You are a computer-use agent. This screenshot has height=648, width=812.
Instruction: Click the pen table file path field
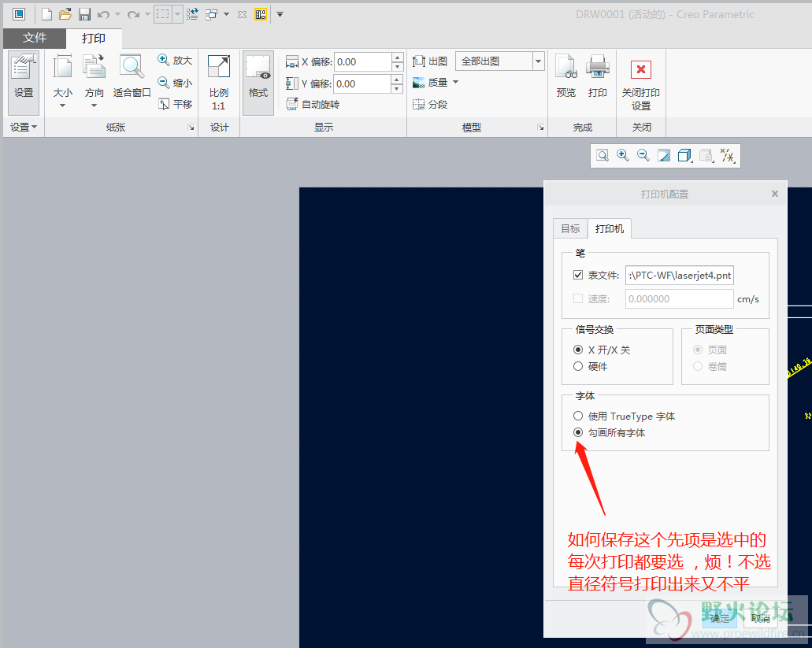[x=680, y=276]
